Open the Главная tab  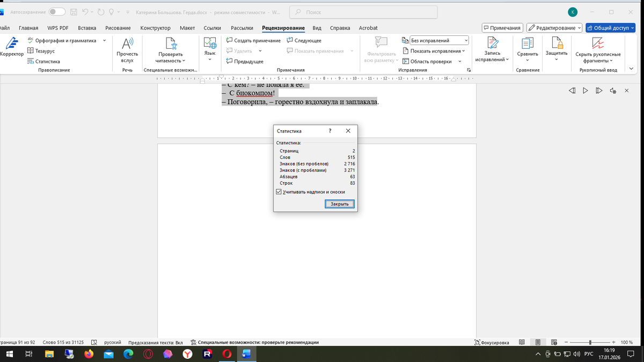tap(28, 28)
